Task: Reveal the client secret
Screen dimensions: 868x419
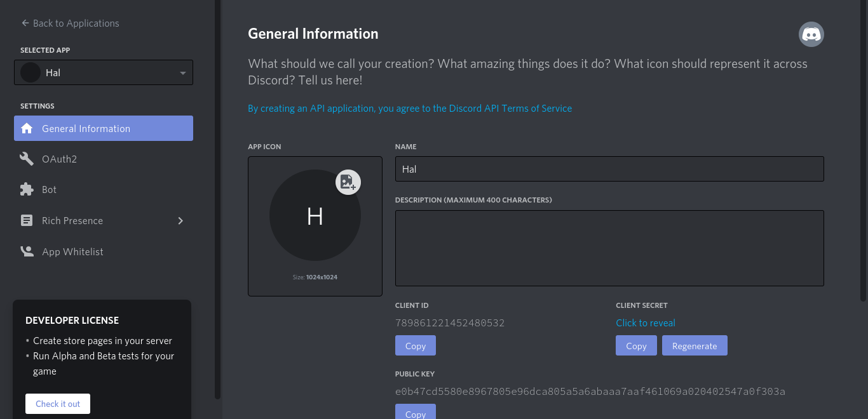Action: (x=645, y=323)
